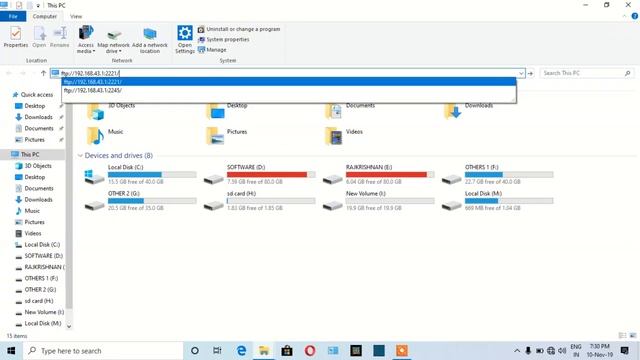Choose Uninstall or change a program
This screenshot has width=640, height=360.
tap(239, 29)
